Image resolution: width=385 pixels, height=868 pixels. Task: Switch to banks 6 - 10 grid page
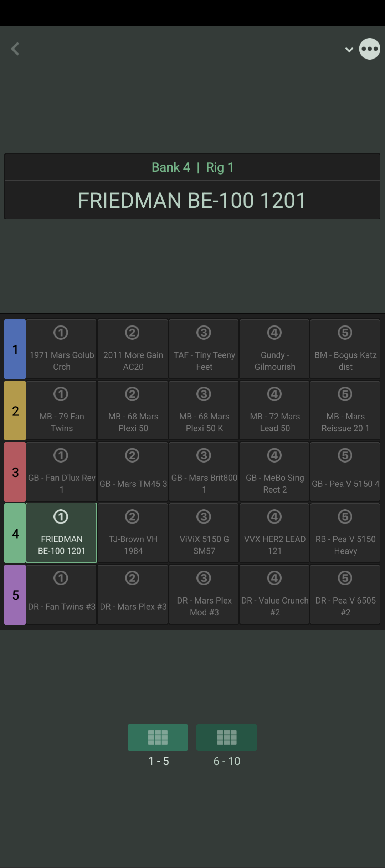tap(227, 737)
